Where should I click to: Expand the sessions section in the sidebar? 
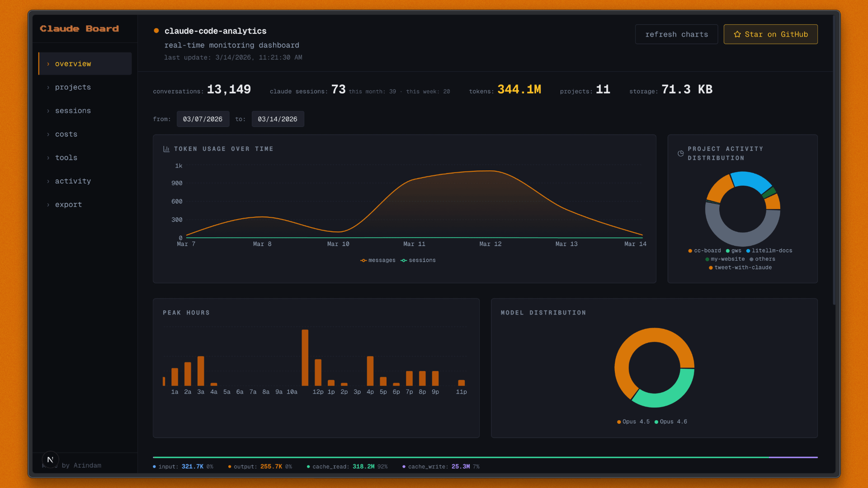73,111
